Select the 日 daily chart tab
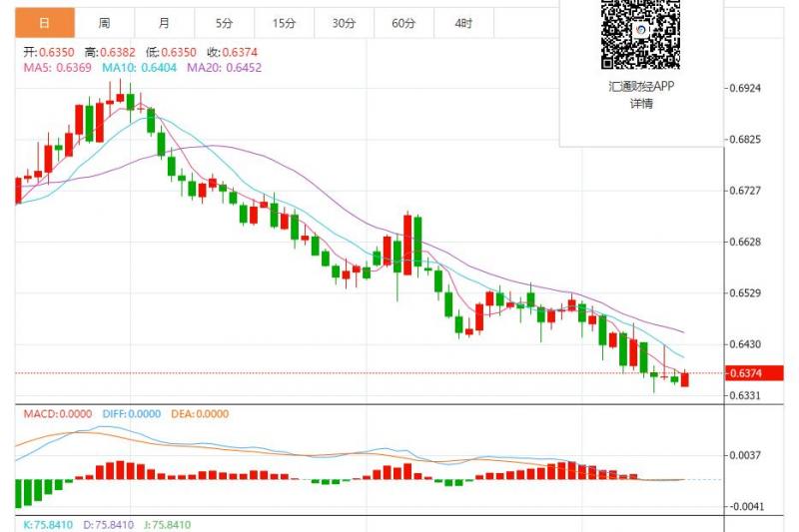 45,23
